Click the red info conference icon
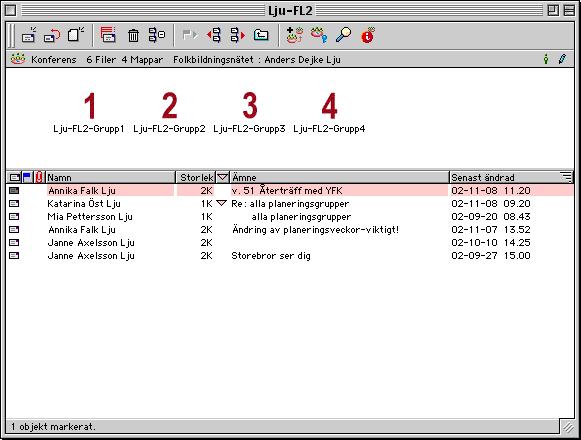The height and width of the screenshot is (440, 581). (x=368, y=35)
